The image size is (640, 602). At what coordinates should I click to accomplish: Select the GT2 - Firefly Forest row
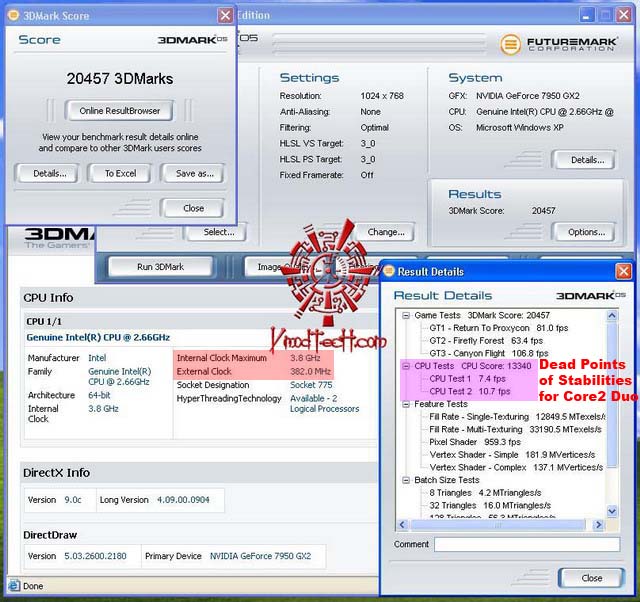click(486, 341)
